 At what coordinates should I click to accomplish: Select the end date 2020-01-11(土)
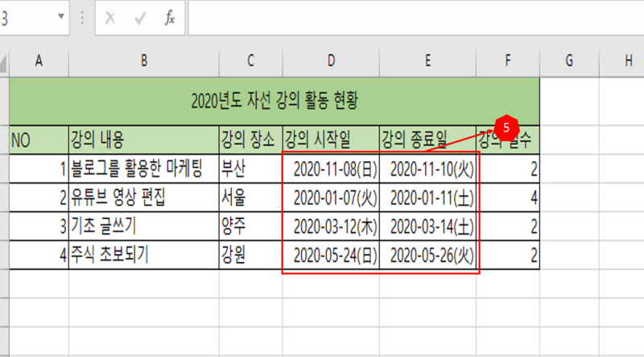pos(427,197)
